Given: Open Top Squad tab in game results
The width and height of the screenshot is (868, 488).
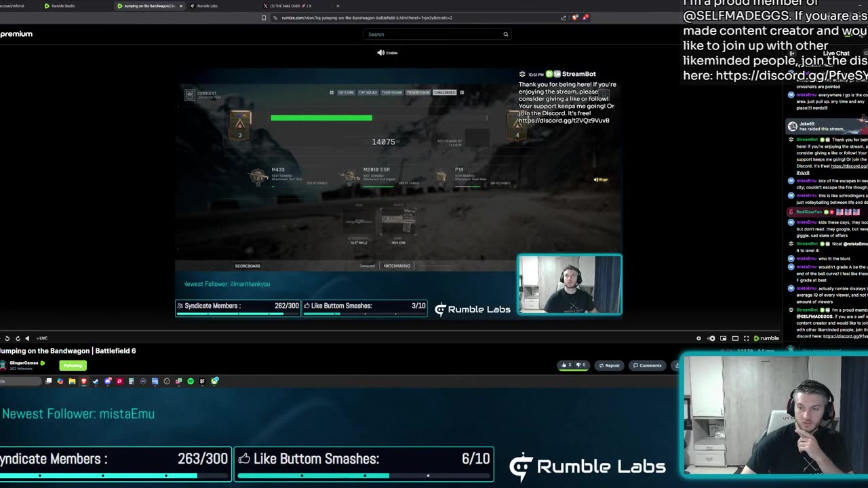Looking at the screenshot, I should [368, 92].
